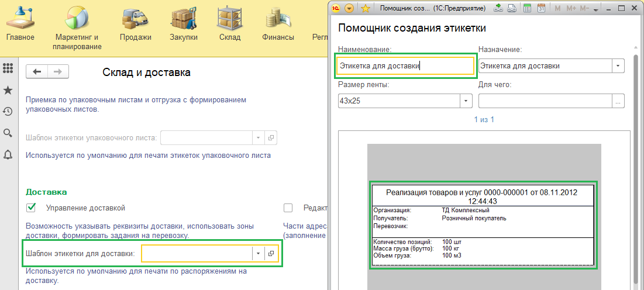This screenshot has width=644, height=290.
Task: Toggle the checkbox next to Редакт...
Action: (288, 208)
